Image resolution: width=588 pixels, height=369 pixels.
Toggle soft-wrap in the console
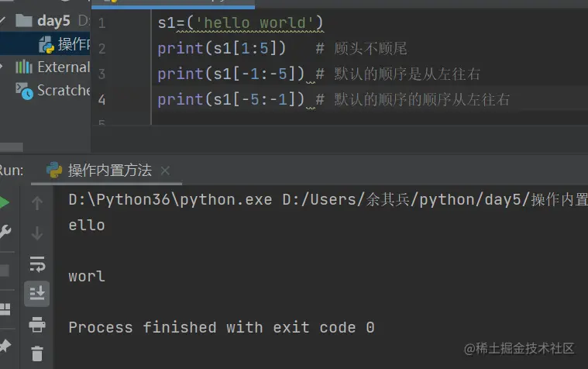(37, 264)
